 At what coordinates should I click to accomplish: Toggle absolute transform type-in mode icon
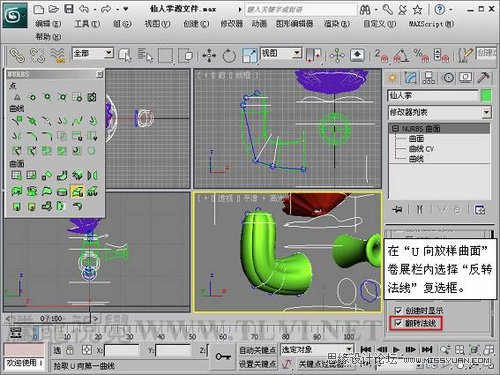pos(87,350)
